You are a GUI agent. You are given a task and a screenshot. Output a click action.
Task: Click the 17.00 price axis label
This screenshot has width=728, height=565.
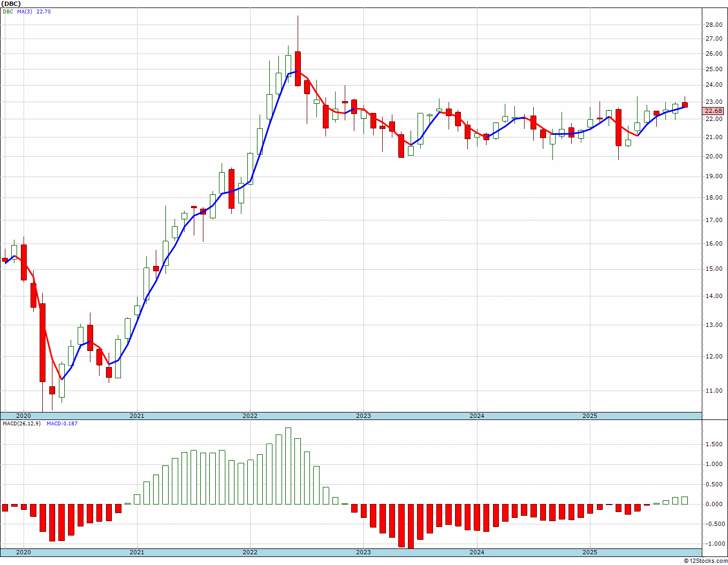tap(714, 220)
